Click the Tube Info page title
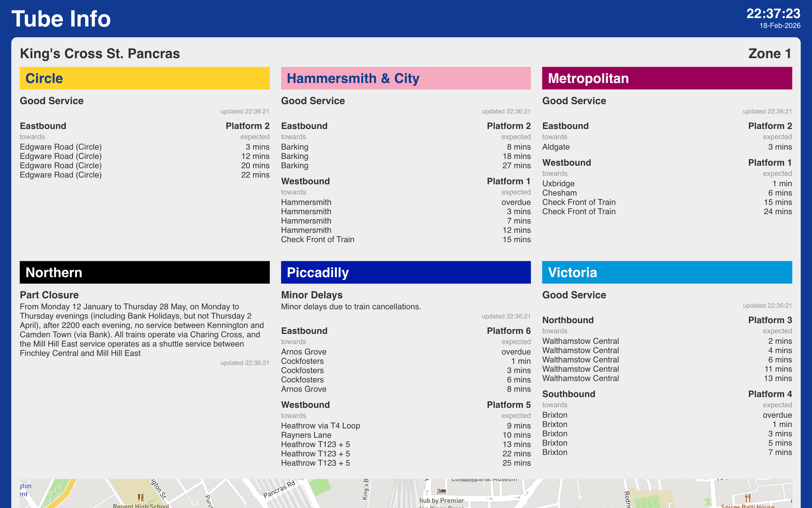This screenshot has width=812, height=508. (61, 19)
